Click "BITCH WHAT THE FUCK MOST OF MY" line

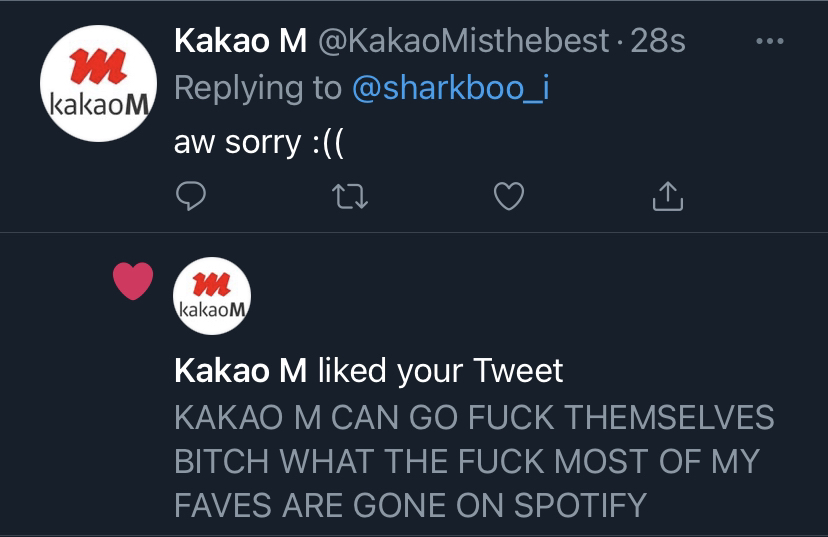point(467,461)
